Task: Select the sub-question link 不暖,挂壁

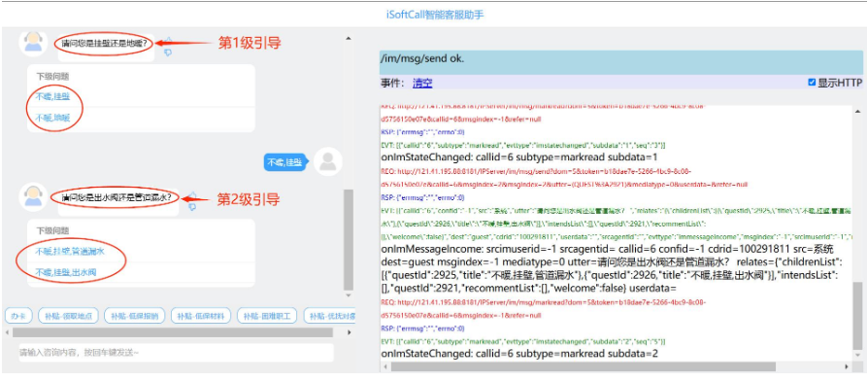Action: click(53, 96)
